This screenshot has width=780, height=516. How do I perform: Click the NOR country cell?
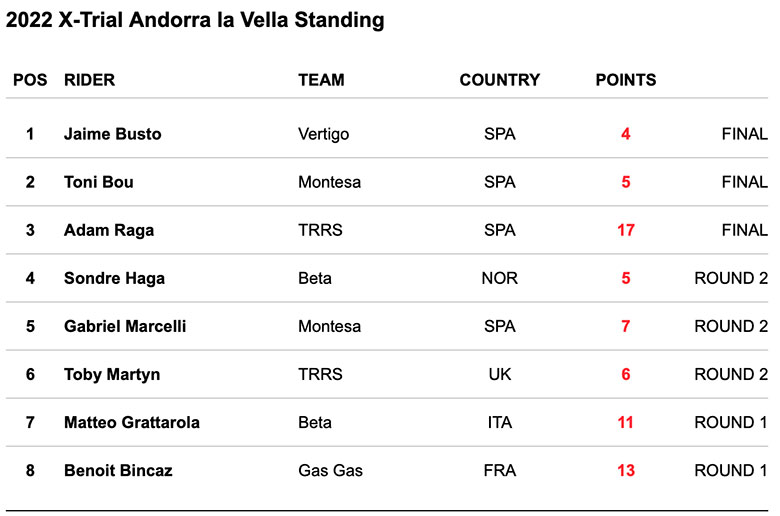499,278
